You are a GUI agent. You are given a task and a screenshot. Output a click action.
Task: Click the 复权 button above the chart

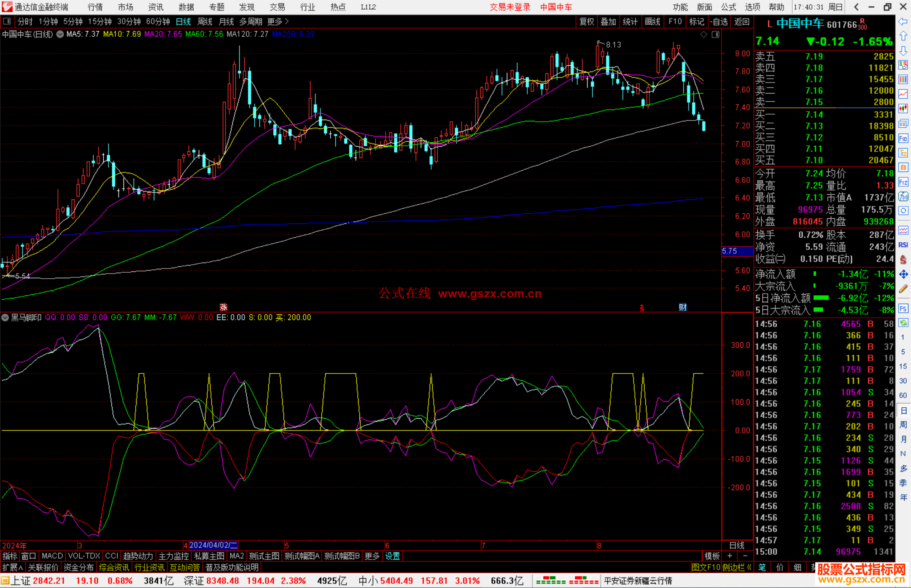pos(587,21)
